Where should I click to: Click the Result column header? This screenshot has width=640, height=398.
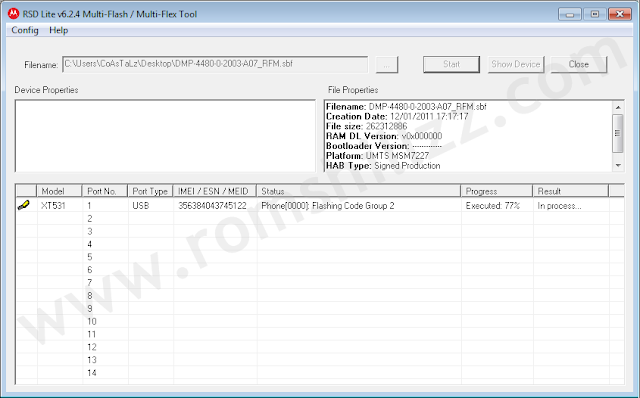(x=571, y=191)
